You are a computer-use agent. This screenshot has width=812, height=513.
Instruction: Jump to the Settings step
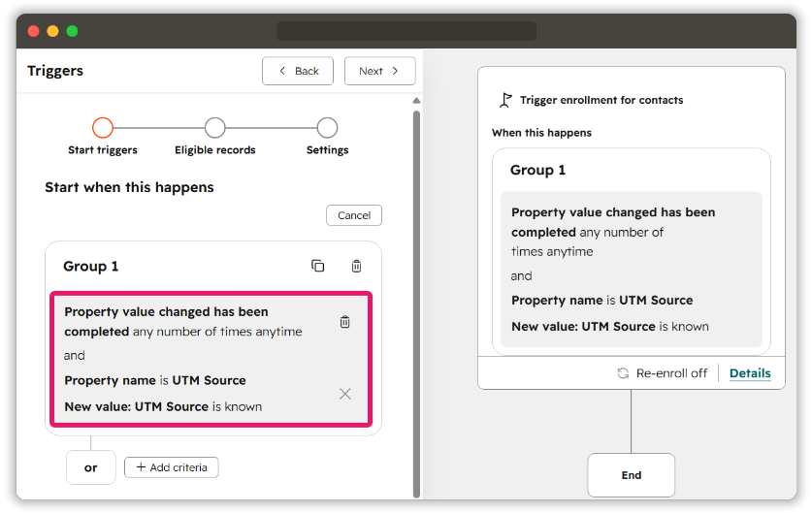click(327, 127)
